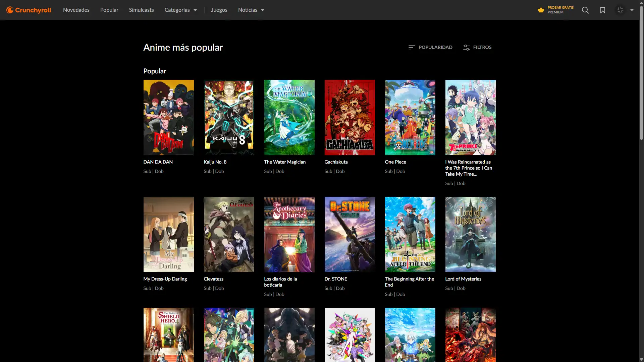
Task: Click the One Piece title text
Action: click(395, 162)
